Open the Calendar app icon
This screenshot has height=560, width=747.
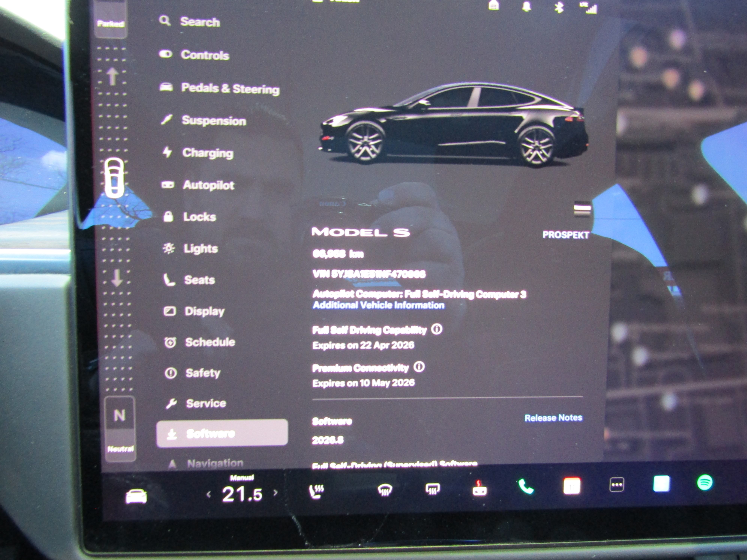(572, 486)
